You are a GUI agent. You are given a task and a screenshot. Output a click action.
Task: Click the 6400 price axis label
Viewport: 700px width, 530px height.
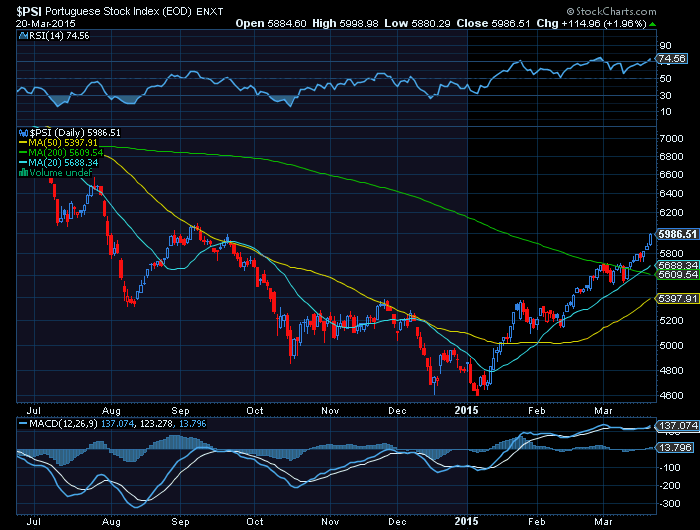(x=671, y=194)
